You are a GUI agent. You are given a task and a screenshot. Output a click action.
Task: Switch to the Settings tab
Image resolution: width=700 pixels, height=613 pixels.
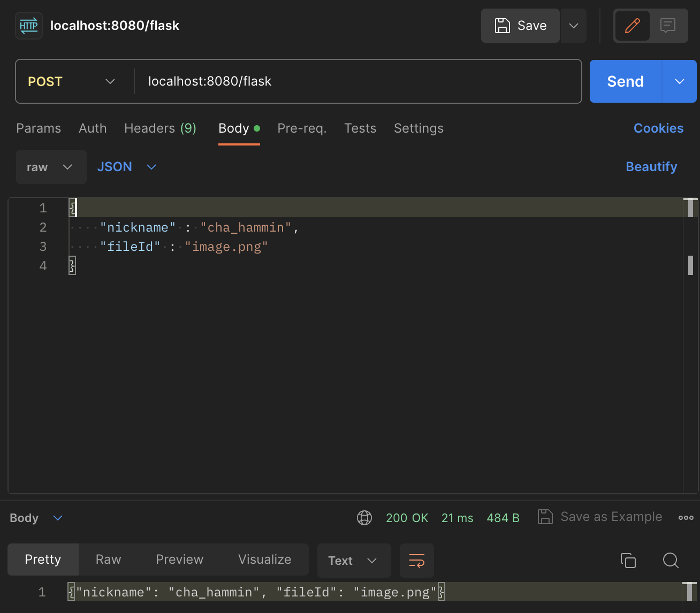pos(419,128)
